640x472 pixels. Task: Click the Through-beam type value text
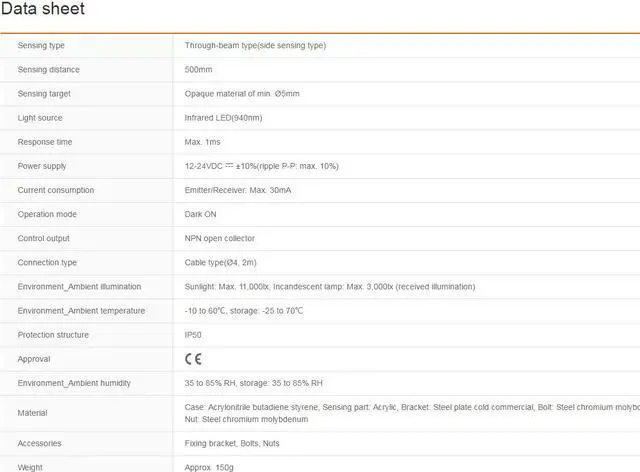[255, 46]
